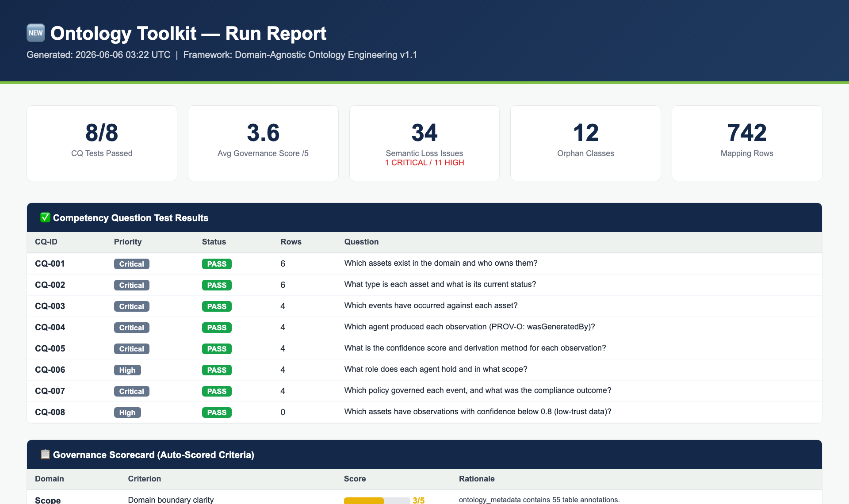The image size is (849, 504).
Task: Click the Critical badge in CQ-007 row
Action: (x=132, y=391)
